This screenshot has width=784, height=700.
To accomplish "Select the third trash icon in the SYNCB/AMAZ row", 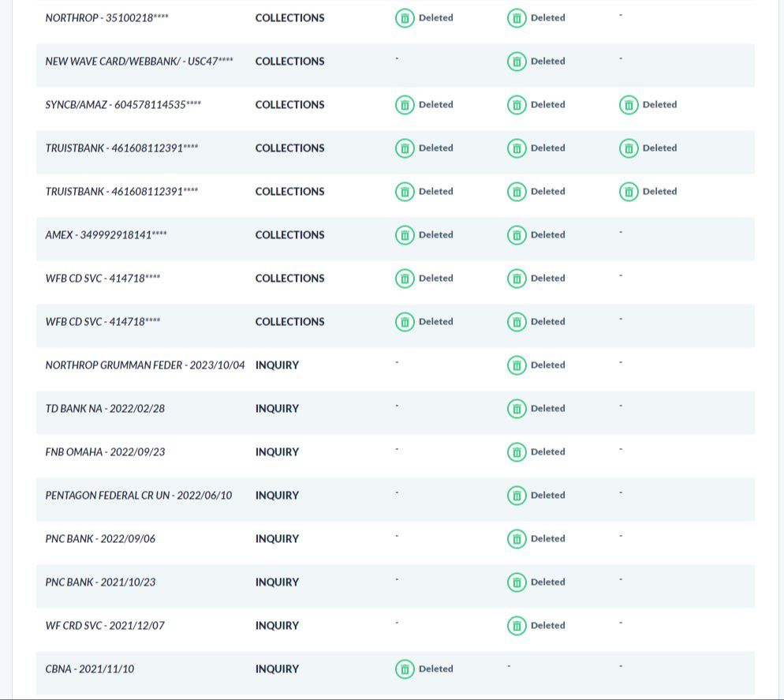I will click(629, 105).
